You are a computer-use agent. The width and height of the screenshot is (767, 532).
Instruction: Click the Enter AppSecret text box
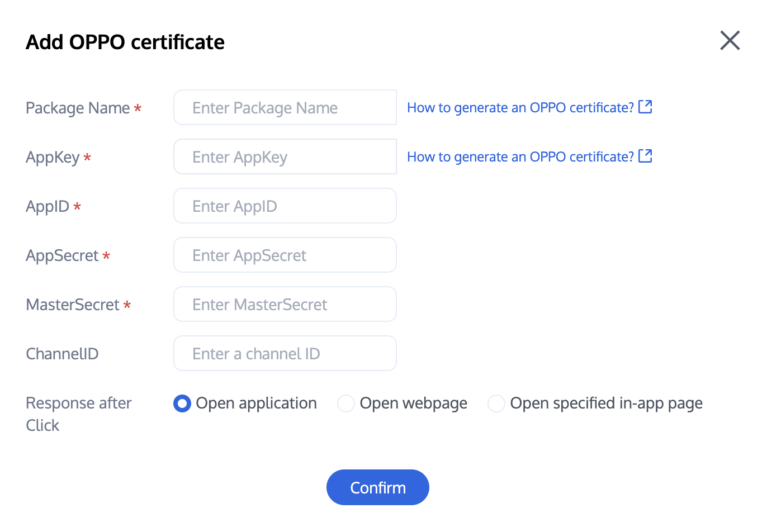(285, 255)
